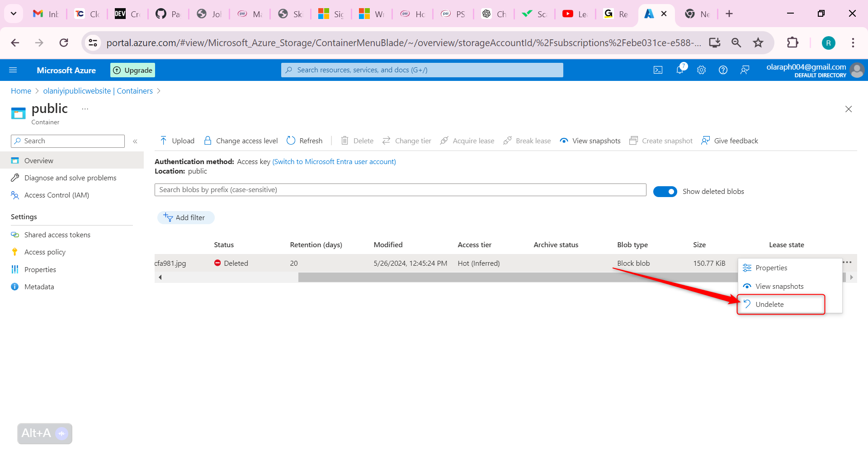868x461 pixels.
Task: Bookmark this page with the star icon
Action: pyautogui.click(x=758, y=42)
